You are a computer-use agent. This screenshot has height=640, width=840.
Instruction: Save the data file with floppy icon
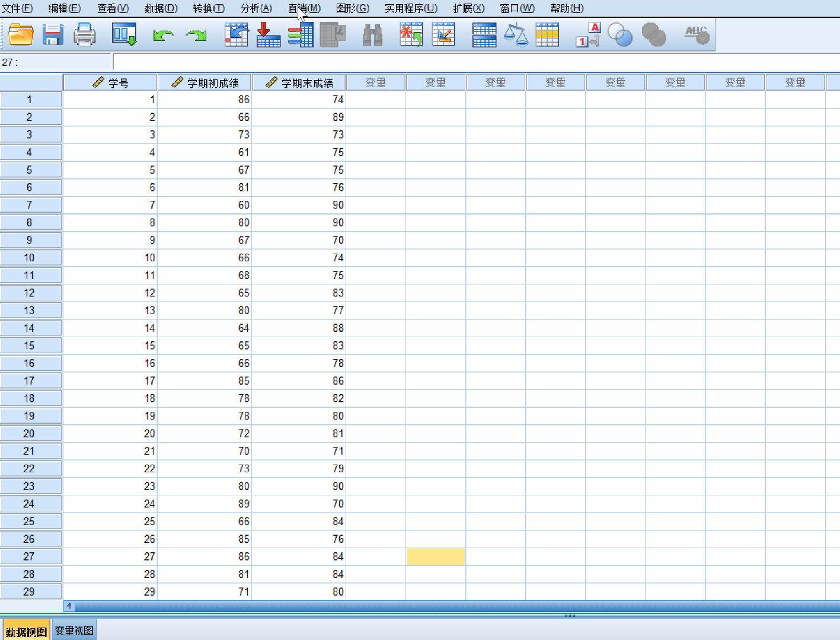[x=53, y=34]
